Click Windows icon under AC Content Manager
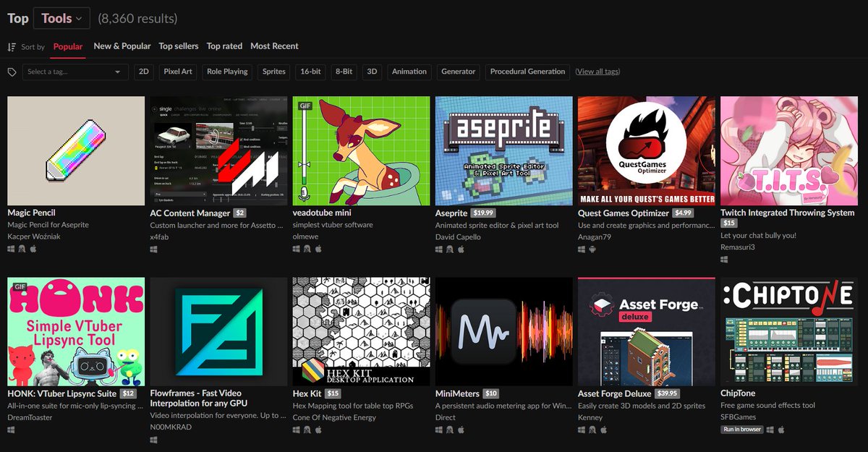The image size is (868, 452). coord(154,249)
